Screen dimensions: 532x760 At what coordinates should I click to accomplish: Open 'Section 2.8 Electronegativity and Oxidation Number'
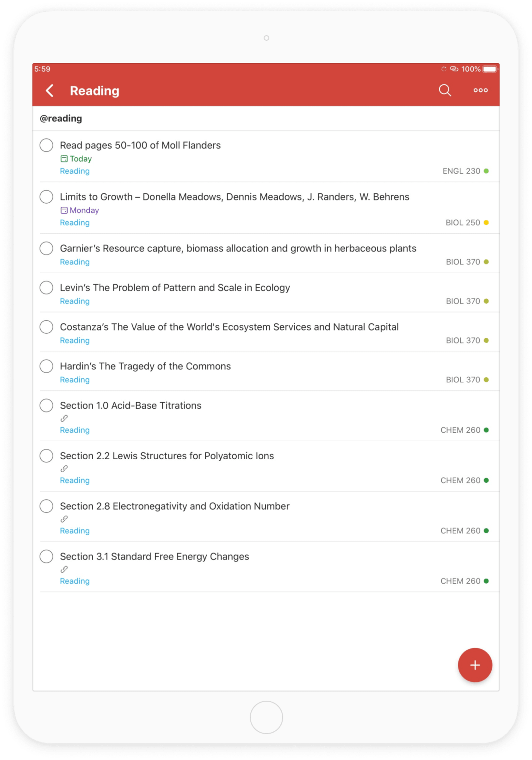(175, 506)
